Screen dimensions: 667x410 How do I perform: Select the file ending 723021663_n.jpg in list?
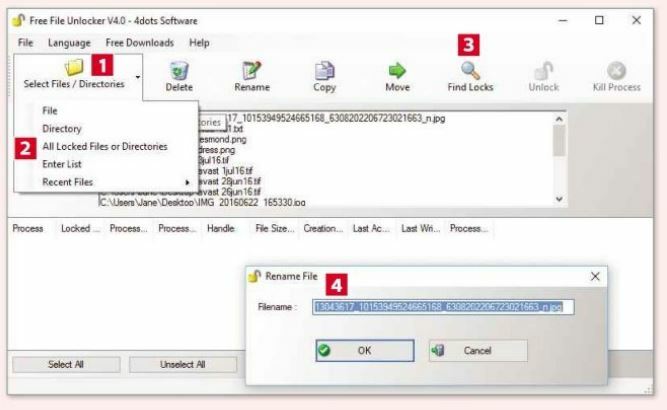point(336,118)
